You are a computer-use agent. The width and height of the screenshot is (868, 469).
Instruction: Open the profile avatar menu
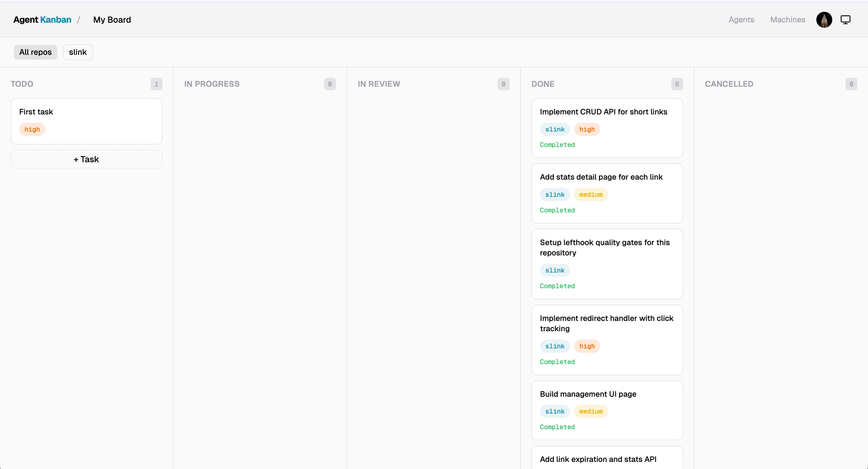pyautogui.click(x=824, y=19)
